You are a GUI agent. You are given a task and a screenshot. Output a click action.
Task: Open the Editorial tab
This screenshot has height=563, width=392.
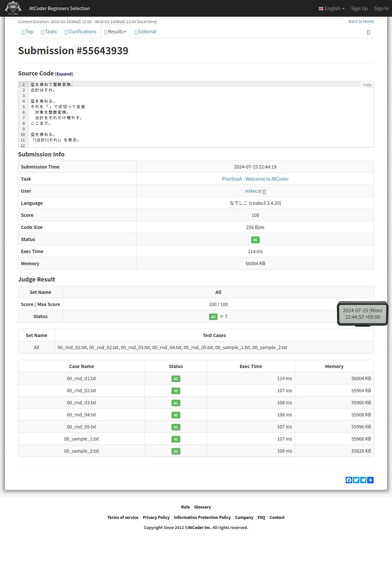pyautogui.click(x=145, y=32)
